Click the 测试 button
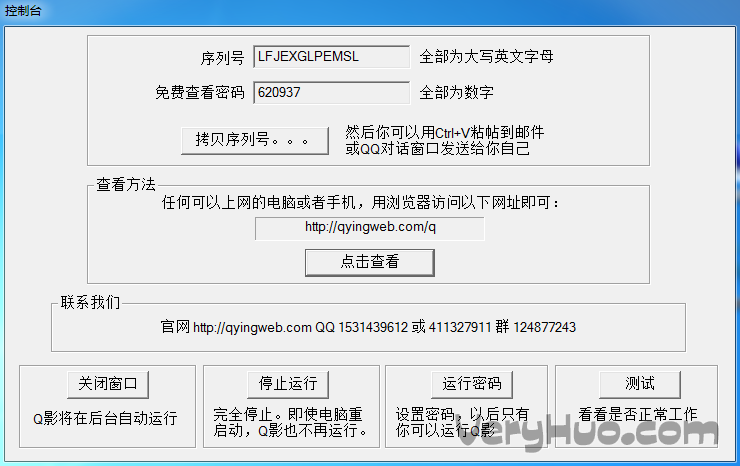 coord(640,384)
